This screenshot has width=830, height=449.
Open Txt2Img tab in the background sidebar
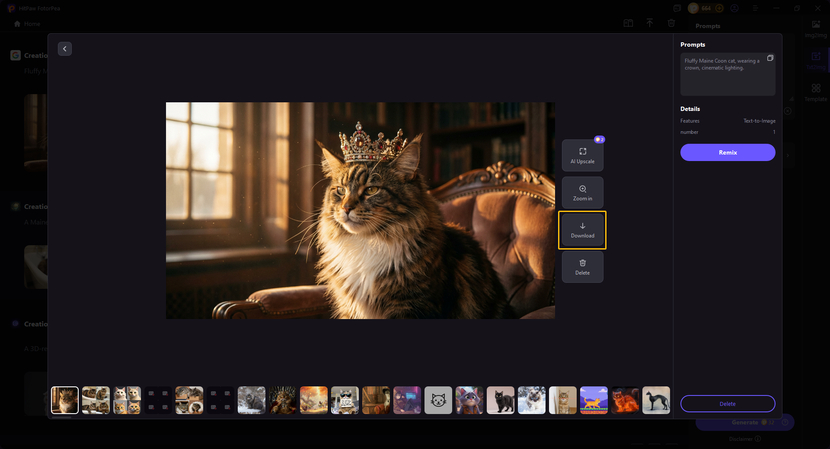coord(816,61)
